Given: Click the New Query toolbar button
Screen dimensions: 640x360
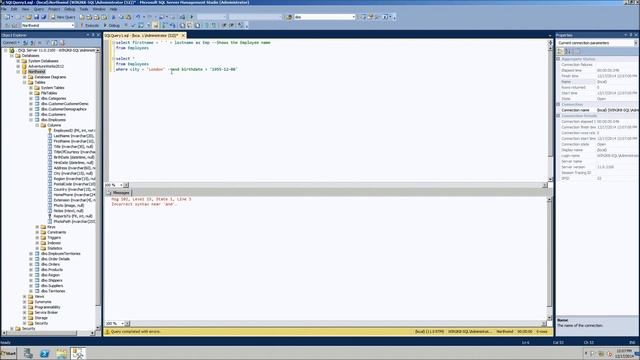Looking at the screenshot, I should coord(63,17).
